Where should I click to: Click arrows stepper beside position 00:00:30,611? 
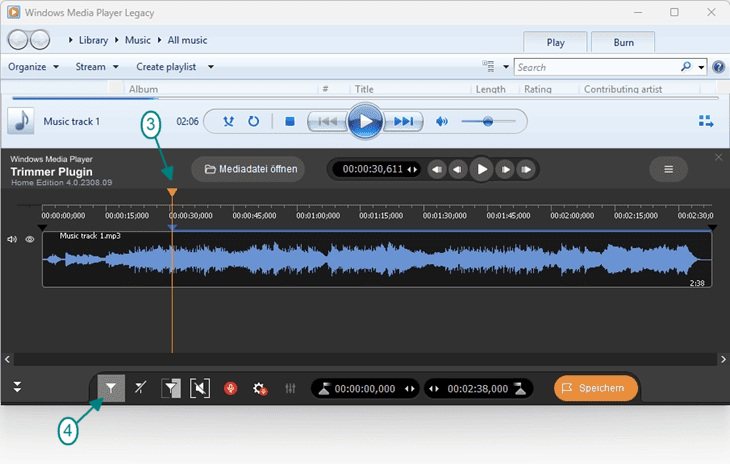(412, 169)
